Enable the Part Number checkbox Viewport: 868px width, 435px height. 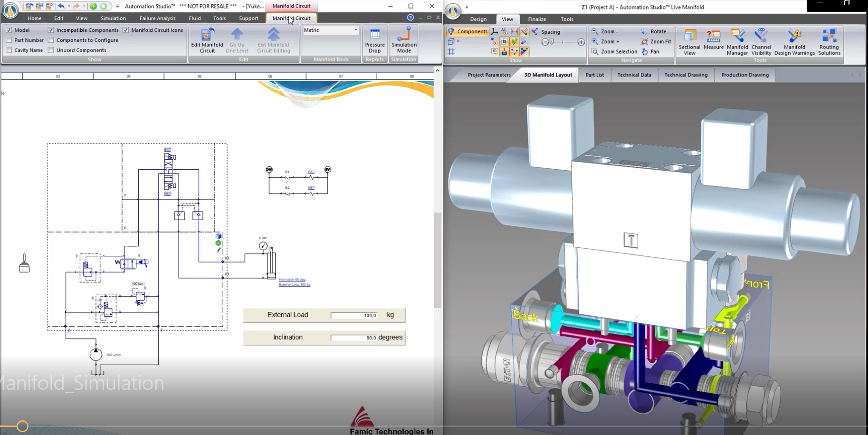click(9, 40)
